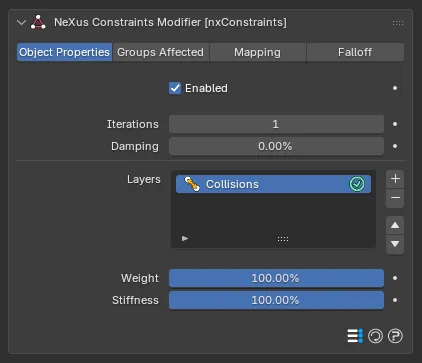Image resolution: width=422 pixels, height=363 pixels.
Task: Add a new layer with plus button
Action: click(x=395, y=179)
